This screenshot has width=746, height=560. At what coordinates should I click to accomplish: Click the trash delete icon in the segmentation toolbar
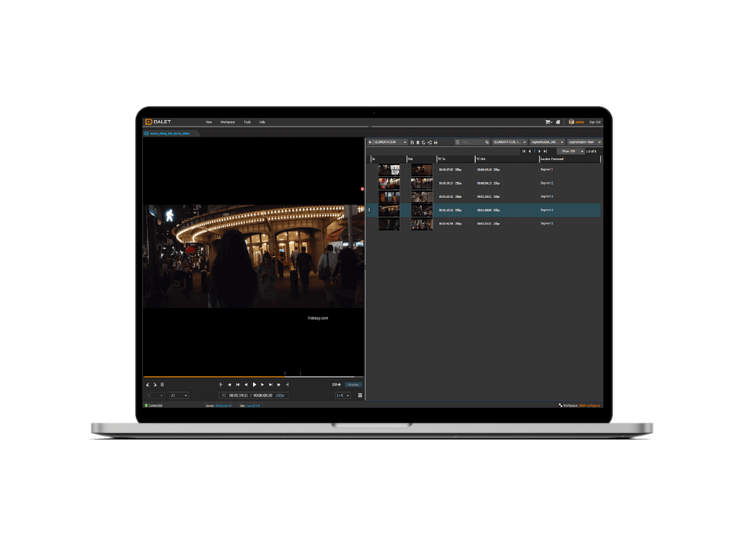tap(418, 142)
